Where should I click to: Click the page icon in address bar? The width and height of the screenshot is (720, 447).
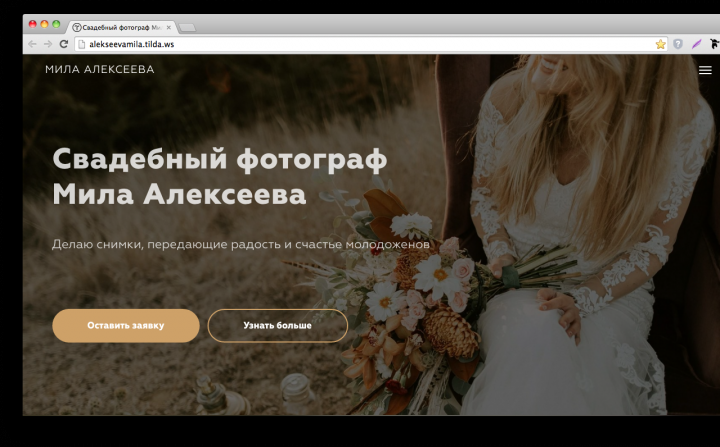point(82,44)
